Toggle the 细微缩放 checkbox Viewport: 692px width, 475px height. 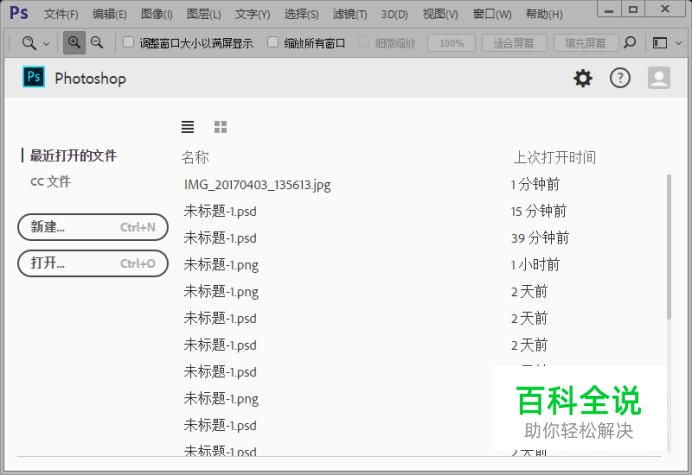click(364, 43)
